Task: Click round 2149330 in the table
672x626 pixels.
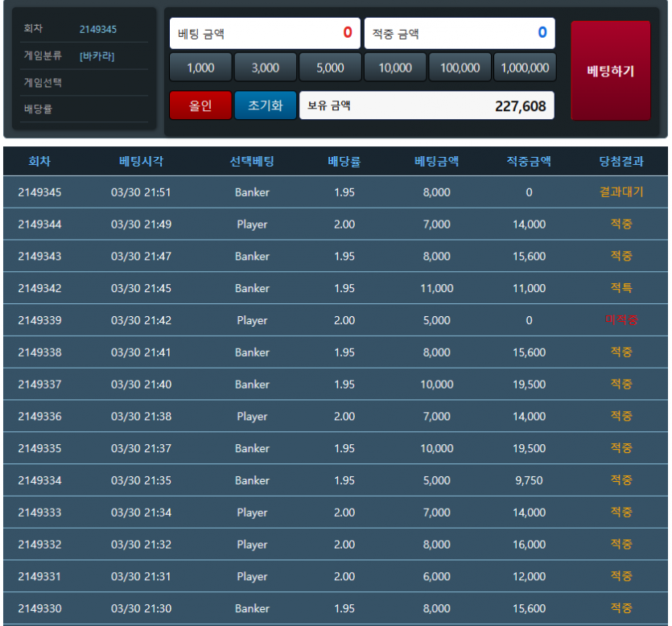Action: coord(39,608)
